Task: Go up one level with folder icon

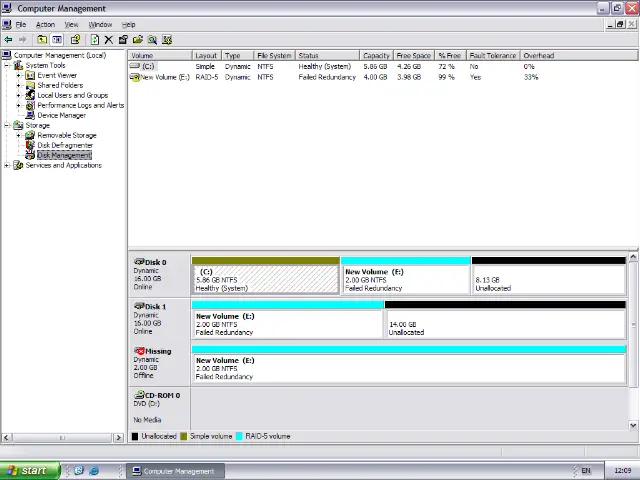Action: click(42, 40)
